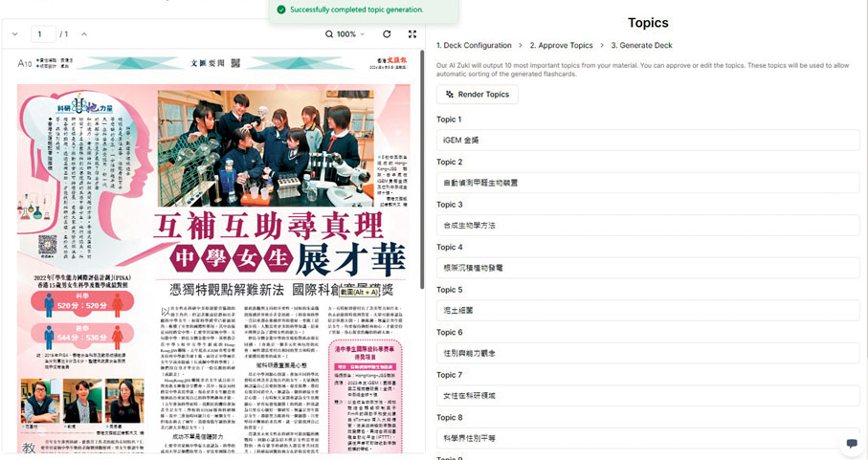Select step 3 Generate Deck
The image size is (868, 460).
[641, 45]
